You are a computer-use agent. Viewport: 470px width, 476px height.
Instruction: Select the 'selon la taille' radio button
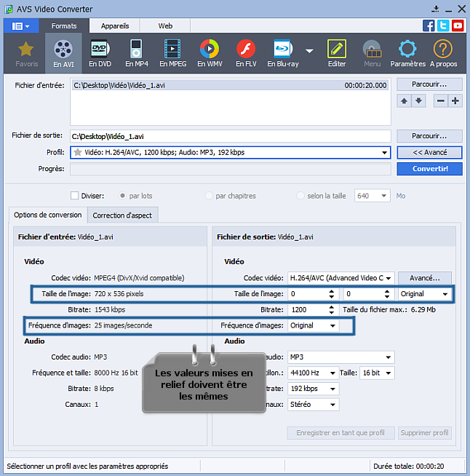click(x=300, y=196)
